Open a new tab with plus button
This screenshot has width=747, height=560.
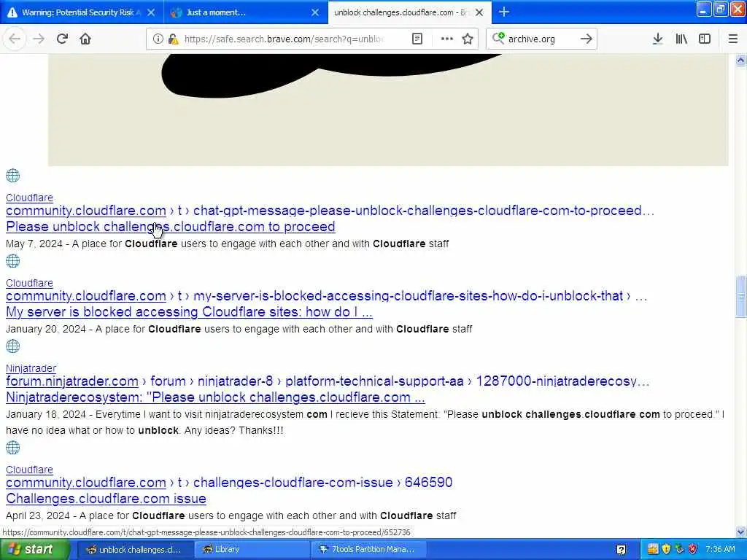pos(504,12)
